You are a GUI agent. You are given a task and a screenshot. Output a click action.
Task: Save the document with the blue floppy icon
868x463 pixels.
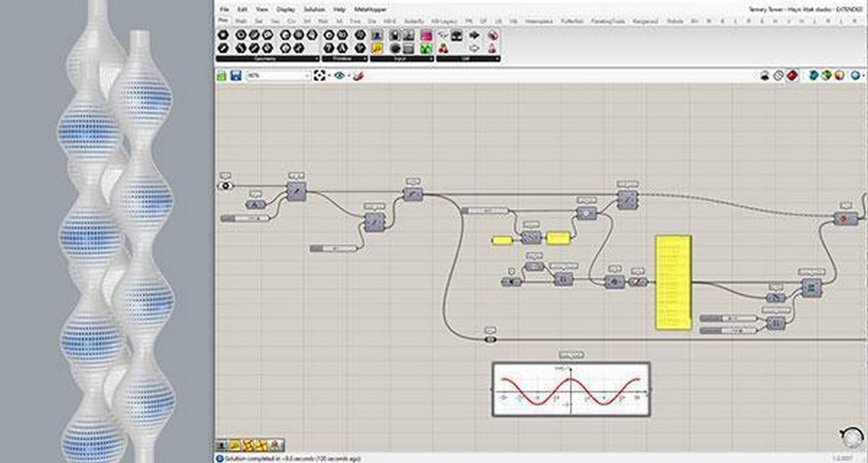(x=235, y=75)
